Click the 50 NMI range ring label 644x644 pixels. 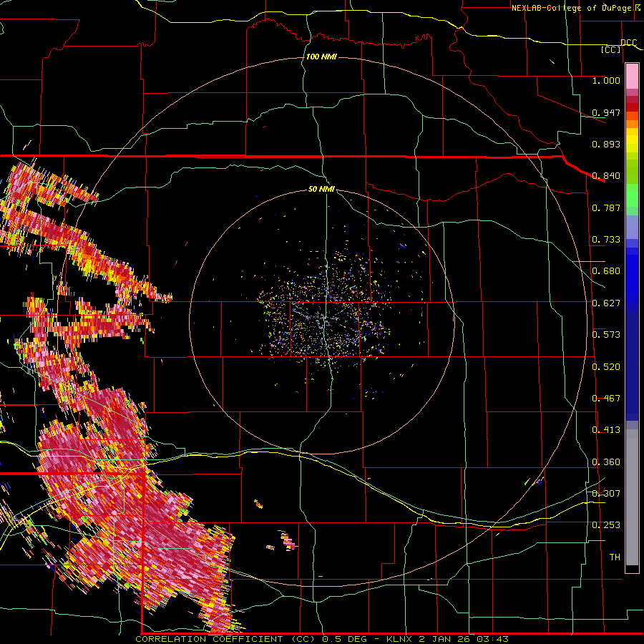[321, 189]
